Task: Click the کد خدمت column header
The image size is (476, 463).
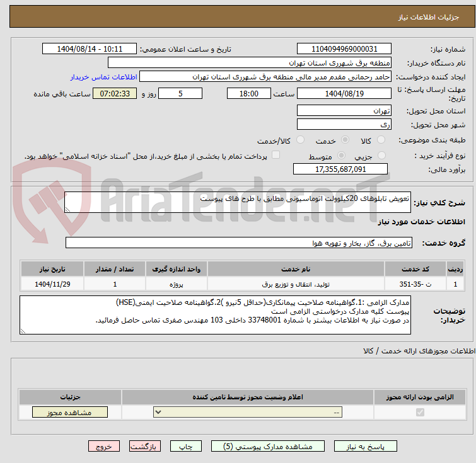Action: click(415, 269)
